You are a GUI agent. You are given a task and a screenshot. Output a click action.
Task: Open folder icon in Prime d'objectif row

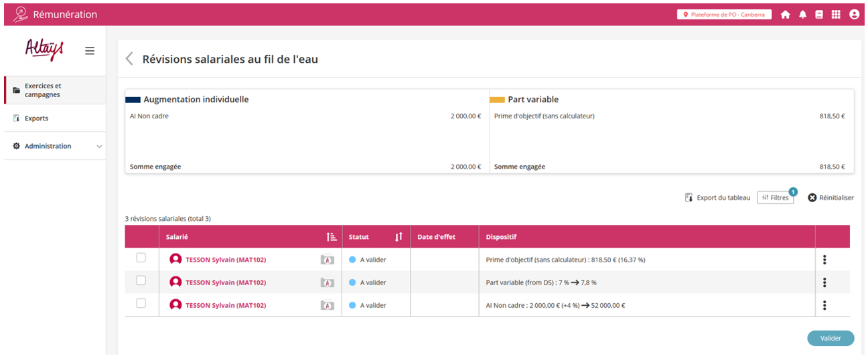pos(328,260)
